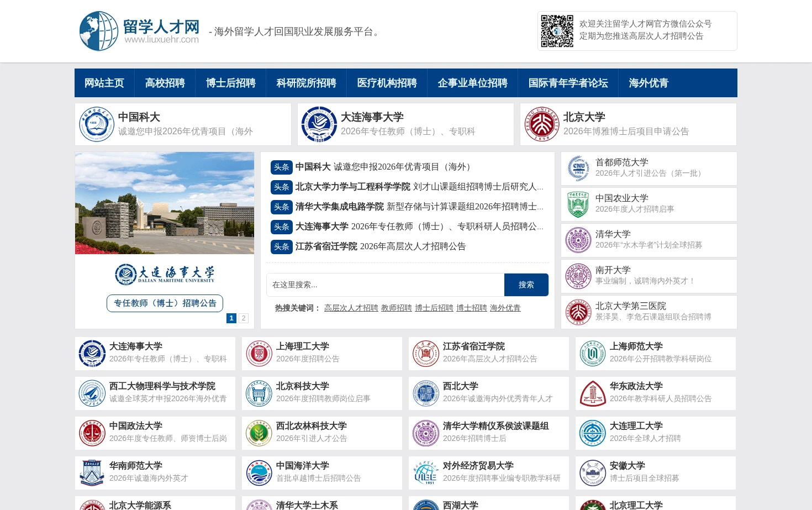Click 博士后项目全球招募 text
Screen dimensions: 812x510
(645, 479)
